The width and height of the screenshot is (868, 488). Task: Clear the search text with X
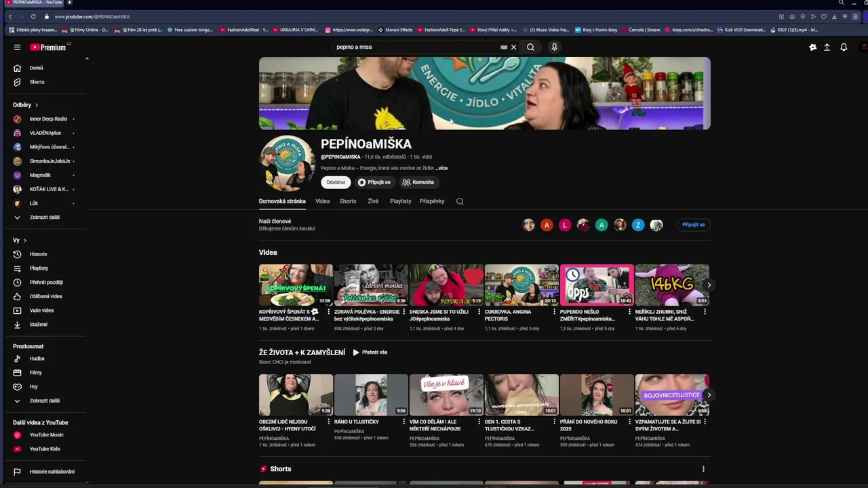(x=513, y=47)
